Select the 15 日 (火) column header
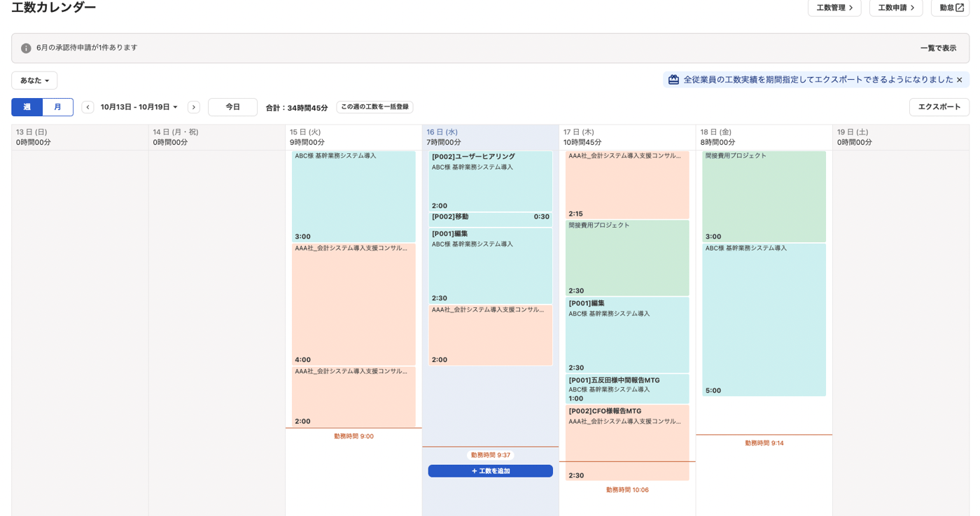980x516 pixels. 353,137
